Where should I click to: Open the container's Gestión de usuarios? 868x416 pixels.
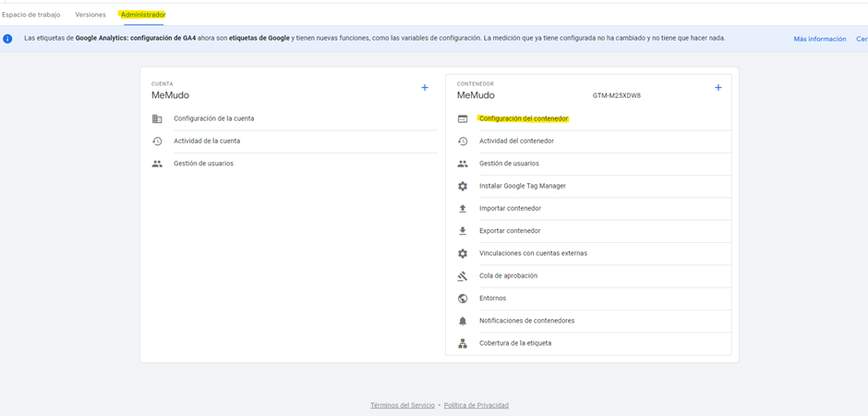tap(510, 164)
